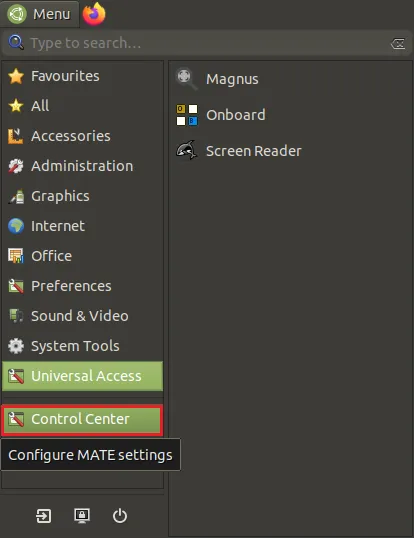Screen dimensions: 414x538
Task: Open the Accessories category
Action: (82, 136)
